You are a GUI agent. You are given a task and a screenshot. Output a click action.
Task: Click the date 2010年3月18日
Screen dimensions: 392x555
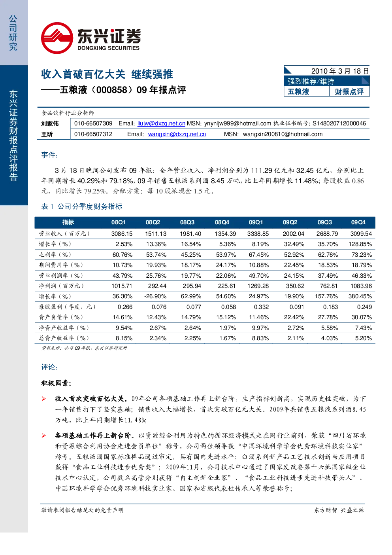click(x=340, y=71)
